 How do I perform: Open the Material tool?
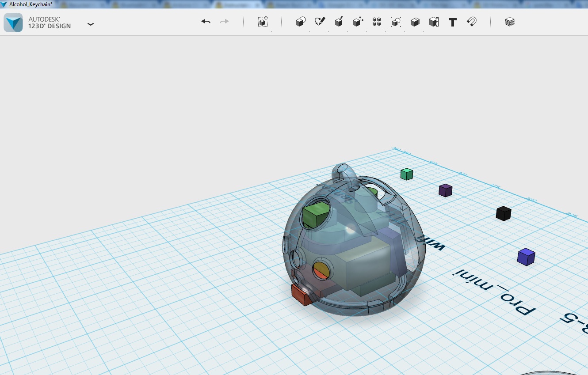point(510,22)
